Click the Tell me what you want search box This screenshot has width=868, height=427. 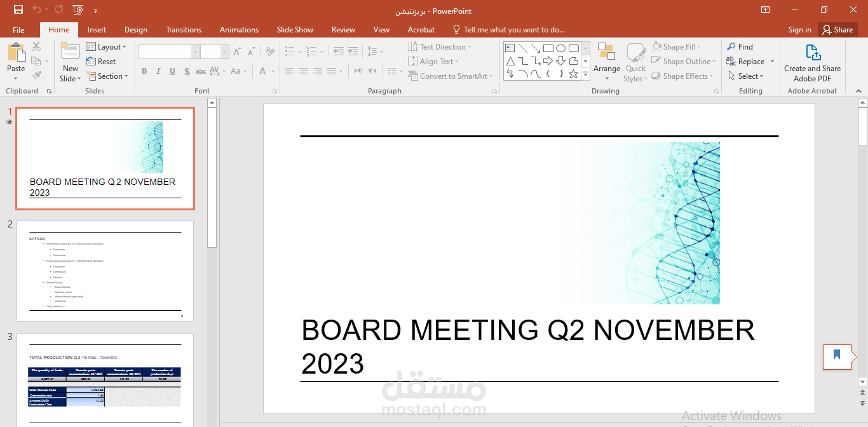click(508, 30)
